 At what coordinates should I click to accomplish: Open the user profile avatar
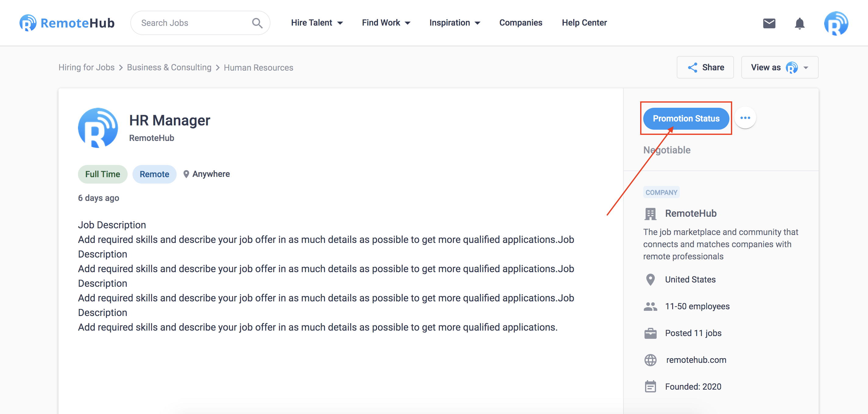836,23
